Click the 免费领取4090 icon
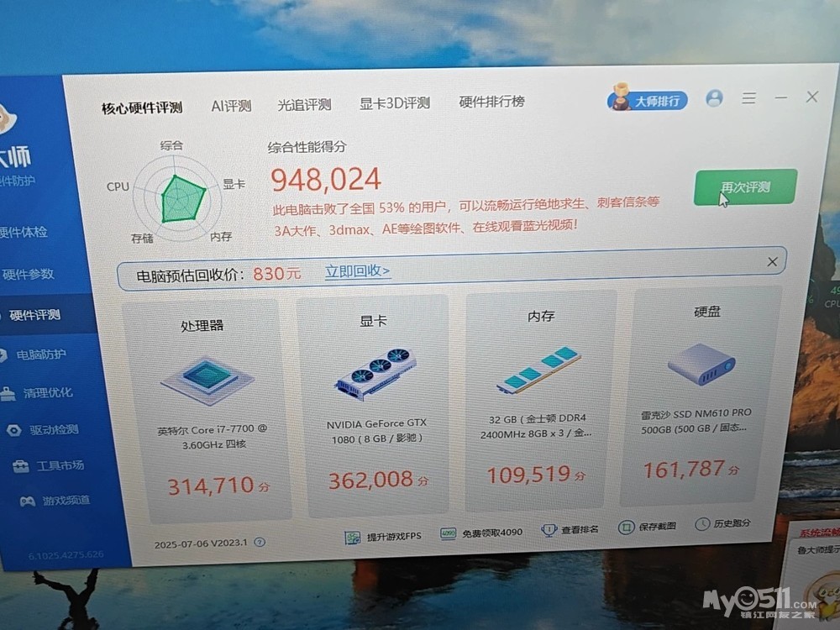840x630 pixels. coord(449,533)
